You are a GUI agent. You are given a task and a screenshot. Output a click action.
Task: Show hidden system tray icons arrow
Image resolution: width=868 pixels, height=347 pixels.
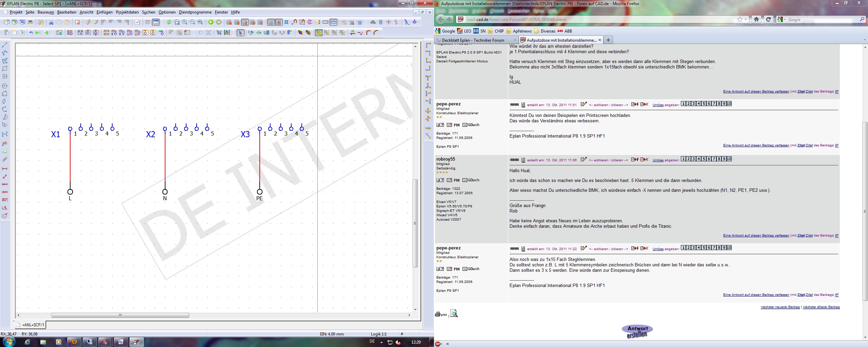pyautogui.click(x=381, y=342)
